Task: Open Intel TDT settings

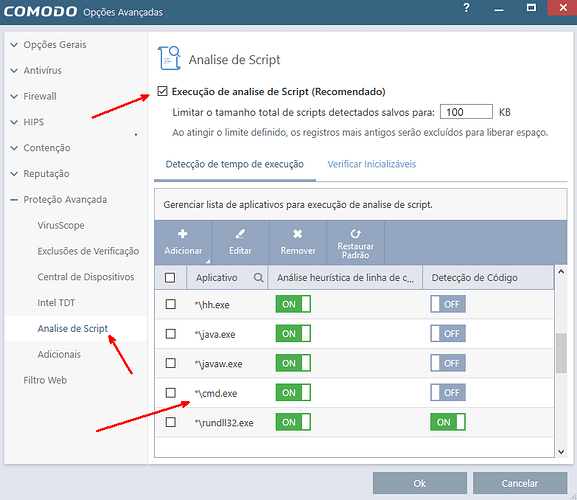Action: click(x=56, y=302)
